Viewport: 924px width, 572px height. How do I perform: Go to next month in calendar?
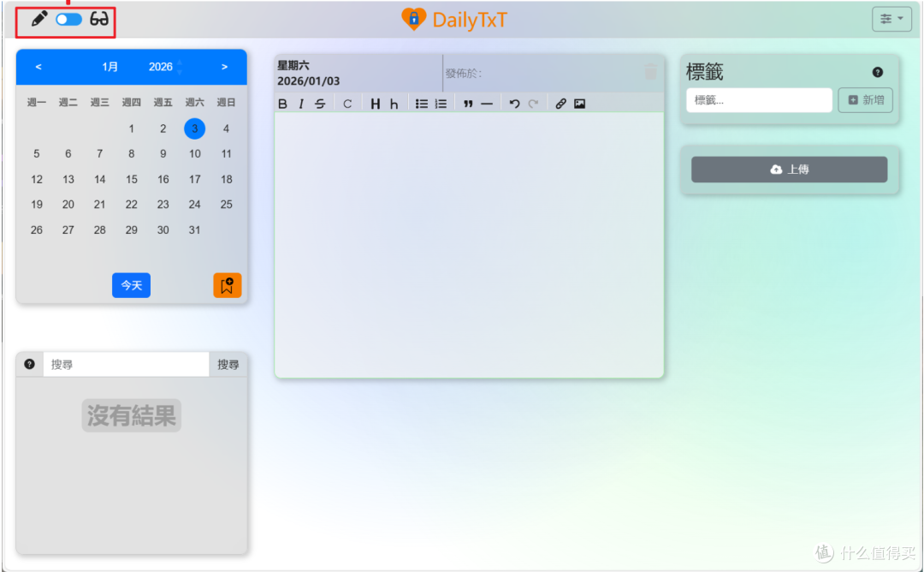coord(224,67)
